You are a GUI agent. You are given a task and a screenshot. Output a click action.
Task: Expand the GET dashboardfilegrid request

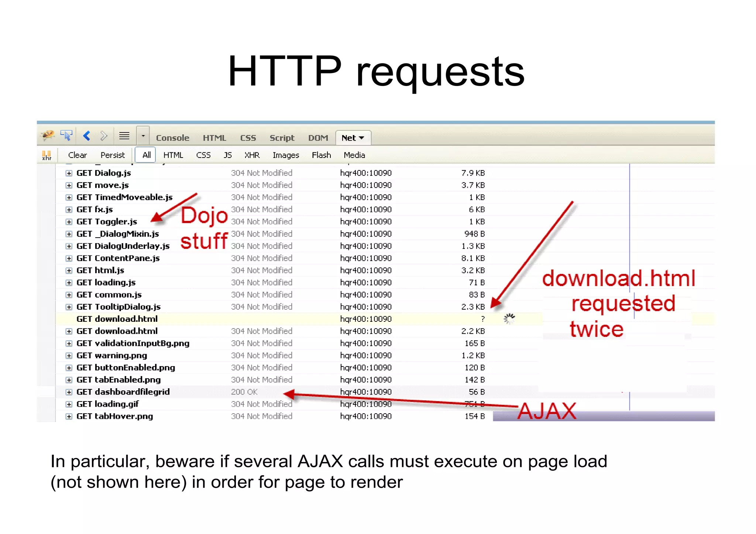(69, 392)
